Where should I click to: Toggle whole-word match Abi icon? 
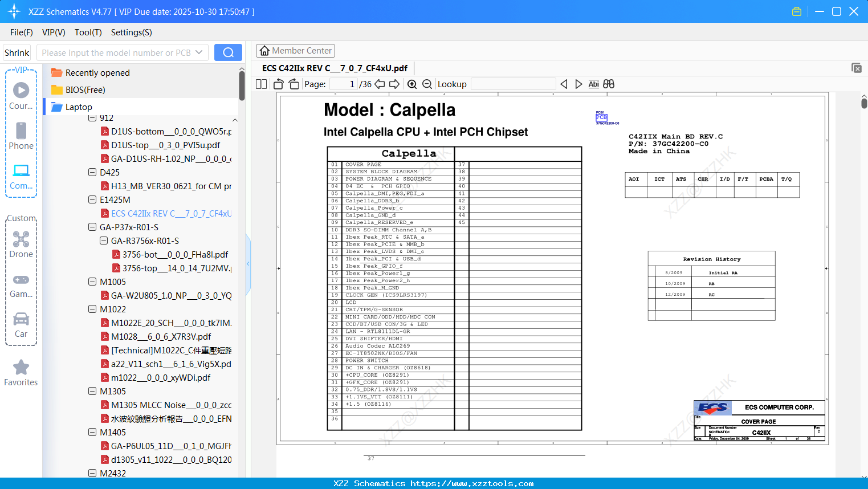(x=593, y=84)
